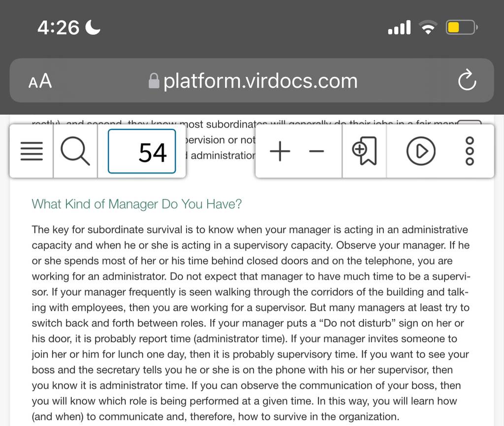The image size is (504, 426).
Task: Open the table of contents hamburger menu
Action: coord(31,151)
